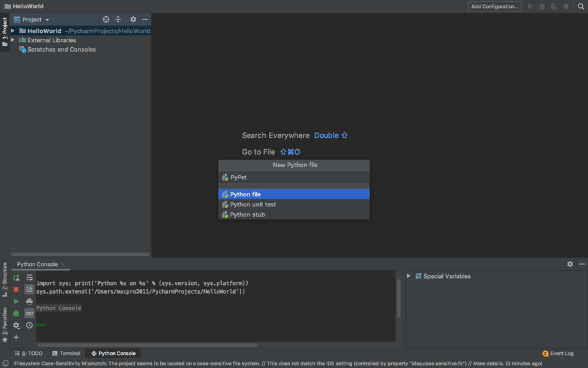Image resolution: width=588 pixels, height=368 pixels.
Task: Open console settings gear icon
Action: pos(16,326)
